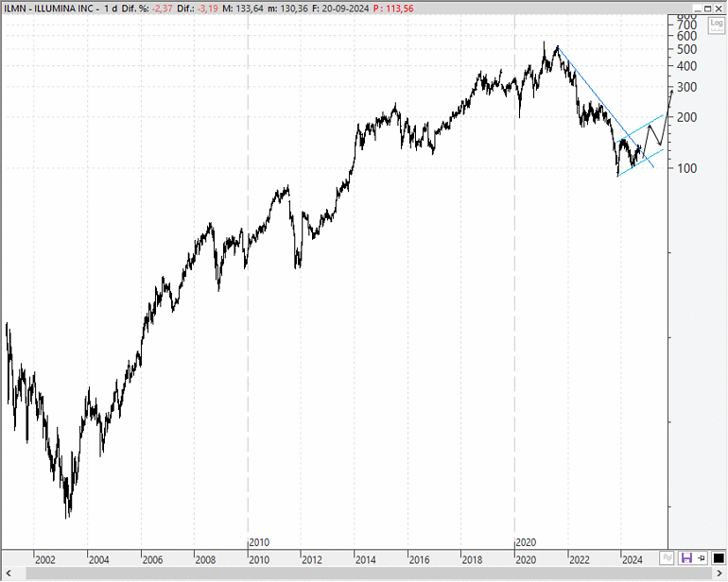Click the 'F: 20-09-2024' date text
This screenshot has width=728, height=582.
(x=340, y=9)
